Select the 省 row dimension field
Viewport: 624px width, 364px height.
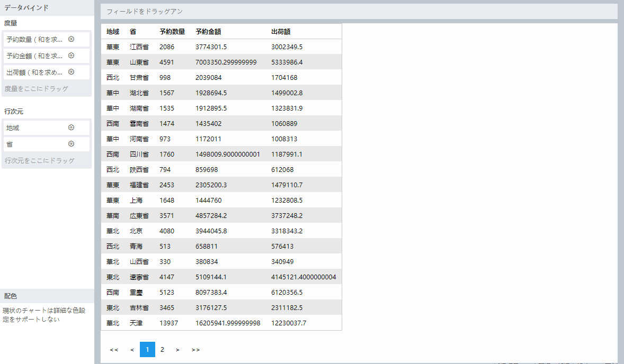[x=47, y=144]
